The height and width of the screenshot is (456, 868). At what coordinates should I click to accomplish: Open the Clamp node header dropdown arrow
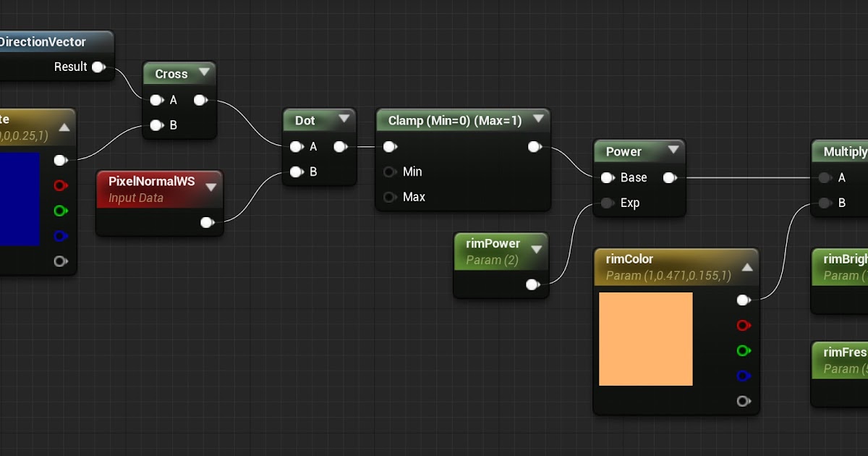pyautogui.click(x=538, y=120)
